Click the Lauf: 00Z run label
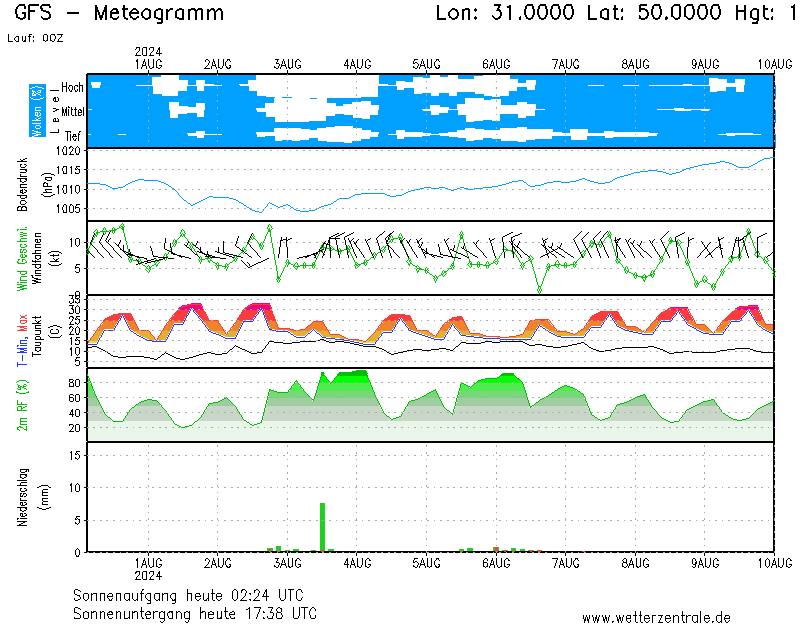800x625 pixels. point(34,37)
